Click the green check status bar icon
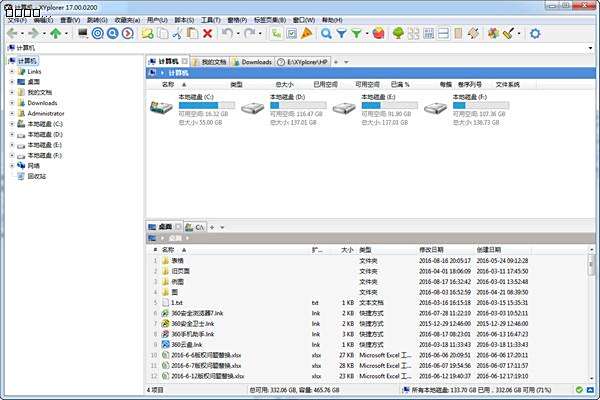The height and width of the screenshot is (400, 600). (x=579, y=390)
